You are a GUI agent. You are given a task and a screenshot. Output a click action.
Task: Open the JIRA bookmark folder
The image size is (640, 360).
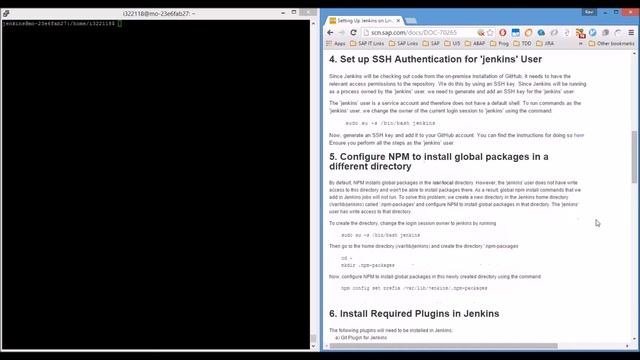[545, 43]
